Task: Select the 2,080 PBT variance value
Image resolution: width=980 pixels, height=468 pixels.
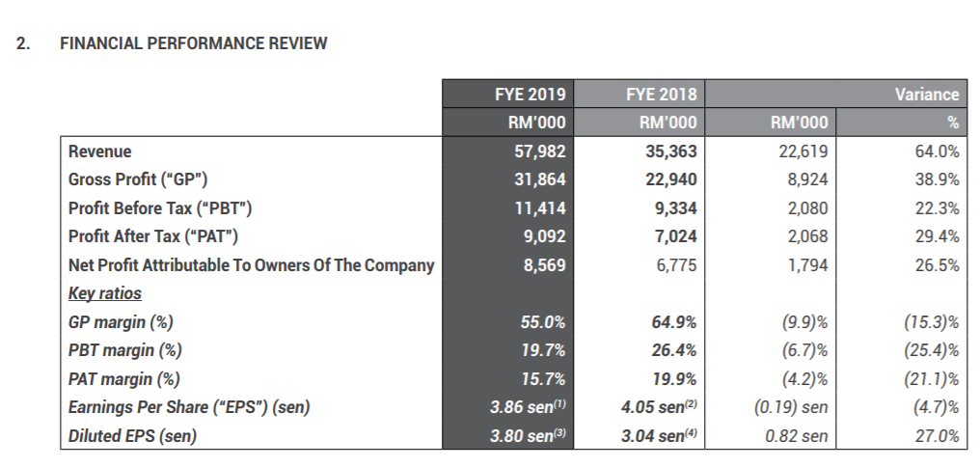Action: tap(807, 208)
